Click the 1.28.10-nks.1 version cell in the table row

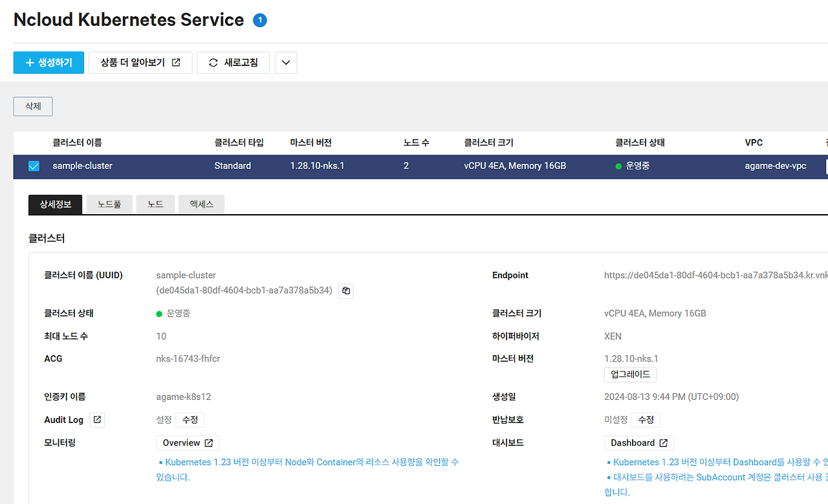[x=318, y=166]
